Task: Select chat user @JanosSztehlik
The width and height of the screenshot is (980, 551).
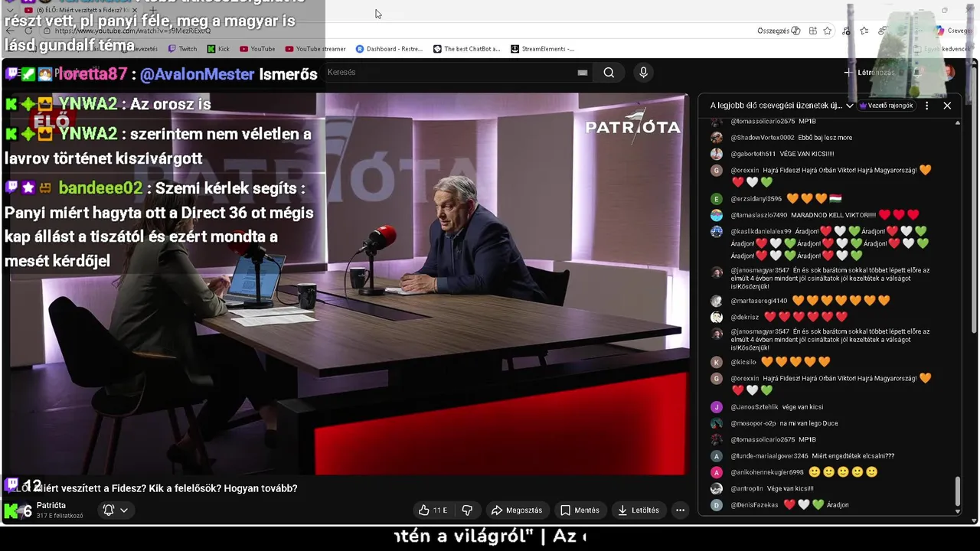Action: pyautogui.click(x=754, y=407)
